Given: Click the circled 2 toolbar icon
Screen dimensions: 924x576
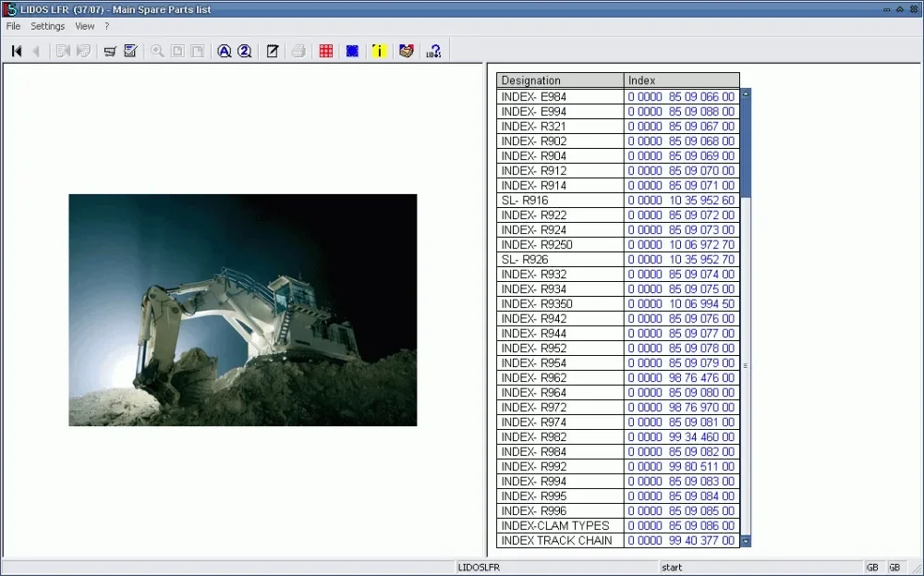Looking at the screenshot, I should coord(245,51).
